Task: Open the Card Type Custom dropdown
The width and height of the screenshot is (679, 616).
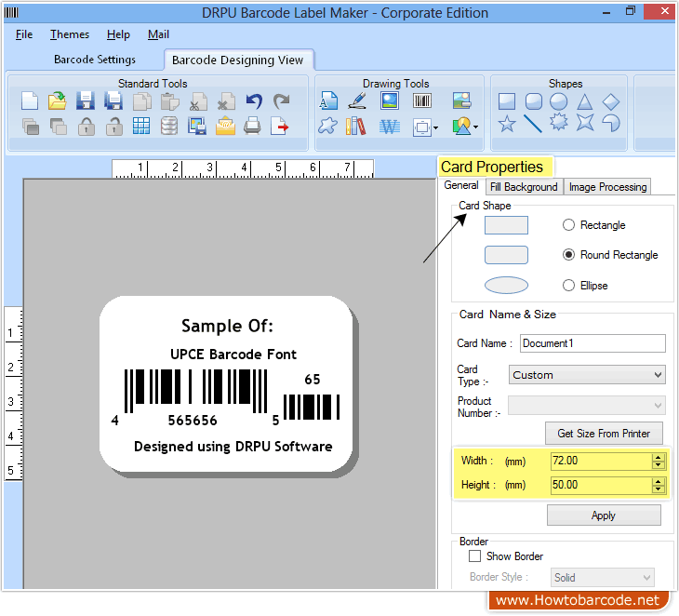Action: tap(587, 375)
